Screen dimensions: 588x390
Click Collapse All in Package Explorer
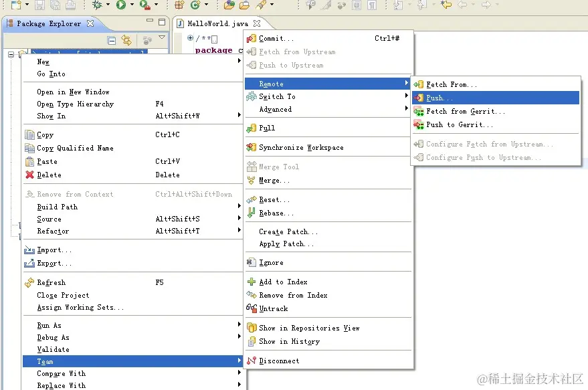[x=111, y=41]
